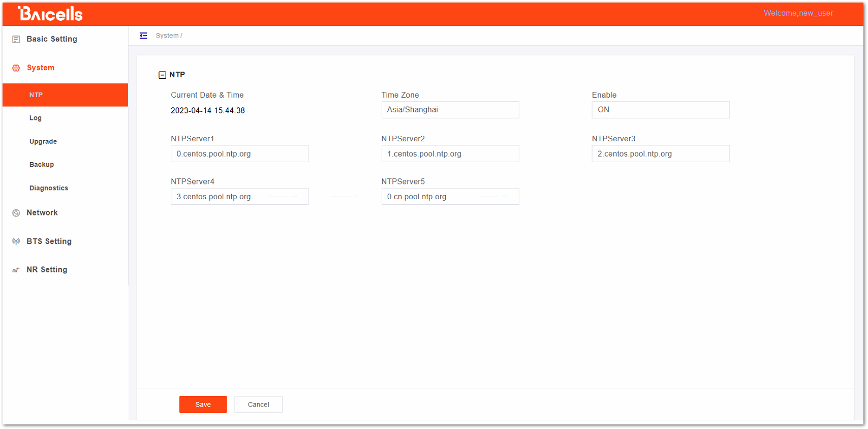Image resolution: width=868 pixels, height=429 pixels.
Task: Click the Current Date & Time label
Action: click(207, 95)
